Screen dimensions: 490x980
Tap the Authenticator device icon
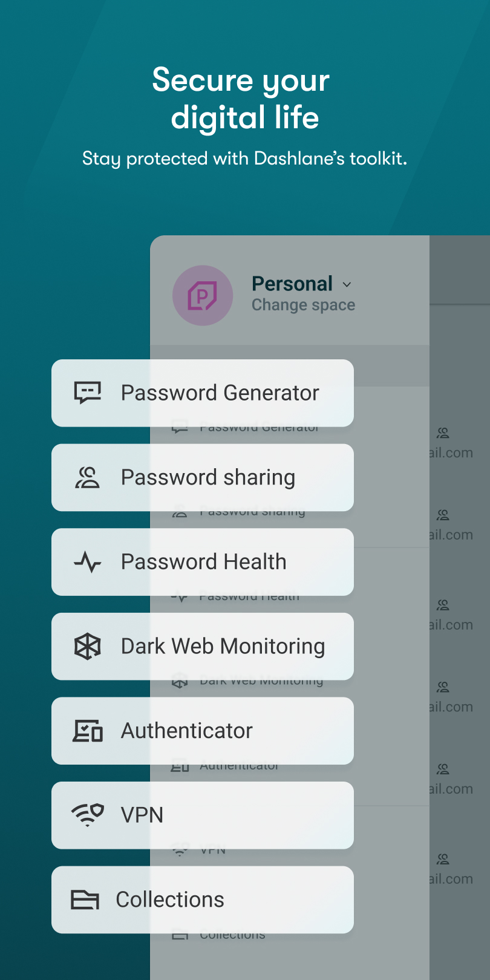(88, 731)
